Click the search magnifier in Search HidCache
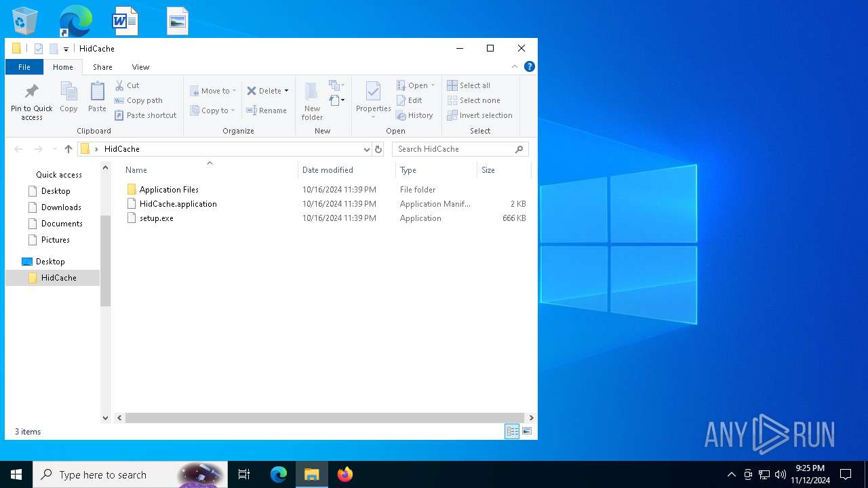This screenshot has width=868, height=488. [x=519, y=149]
